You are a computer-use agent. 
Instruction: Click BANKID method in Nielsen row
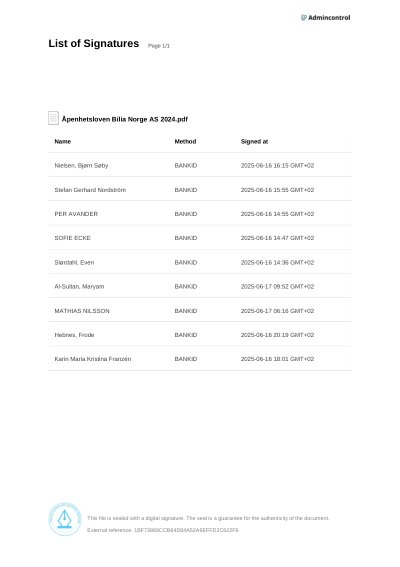pos(186,165)
